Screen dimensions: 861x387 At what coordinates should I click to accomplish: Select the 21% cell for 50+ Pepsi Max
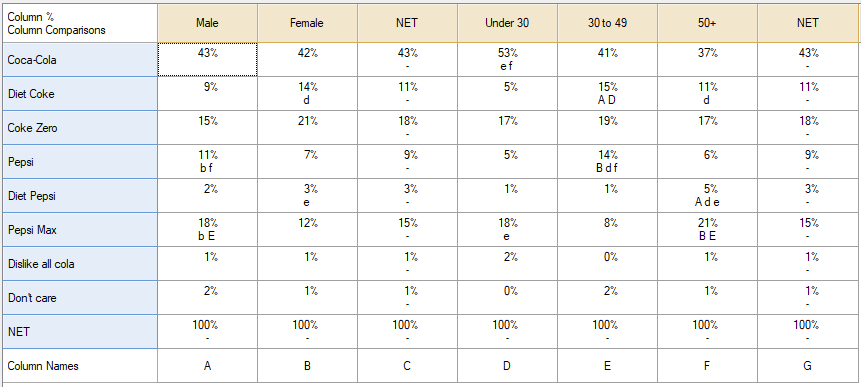coord(707,230)
